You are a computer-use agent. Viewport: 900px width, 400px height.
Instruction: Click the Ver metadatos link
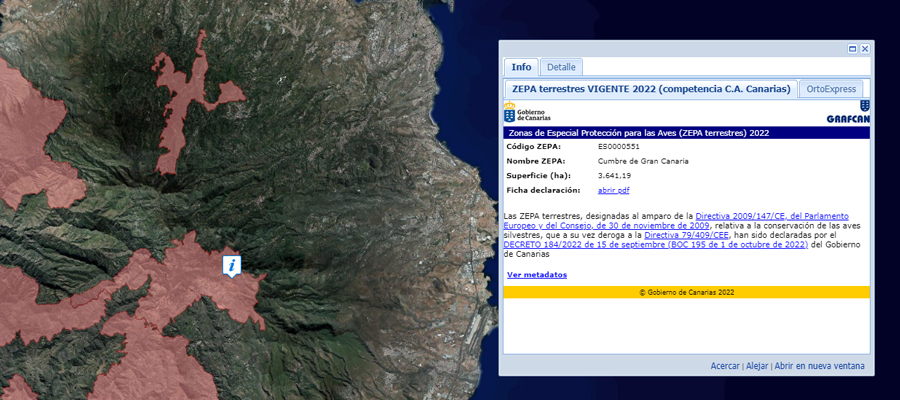537,275
